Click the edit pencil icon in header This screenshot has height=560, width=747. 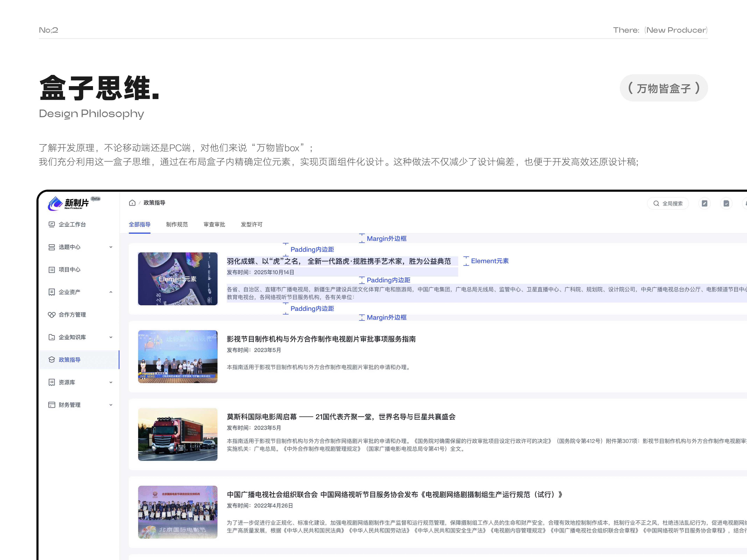coord(704,204)
